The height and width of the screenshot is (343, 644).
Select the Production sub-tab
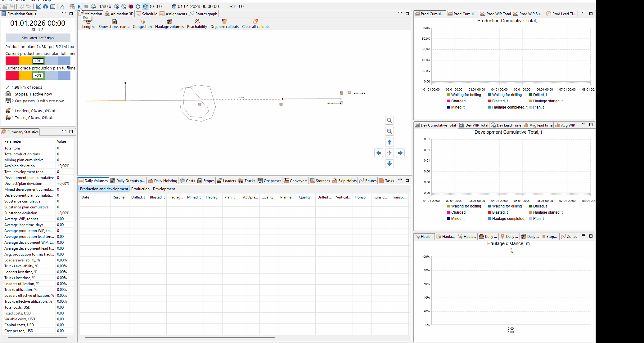point(140,189)
